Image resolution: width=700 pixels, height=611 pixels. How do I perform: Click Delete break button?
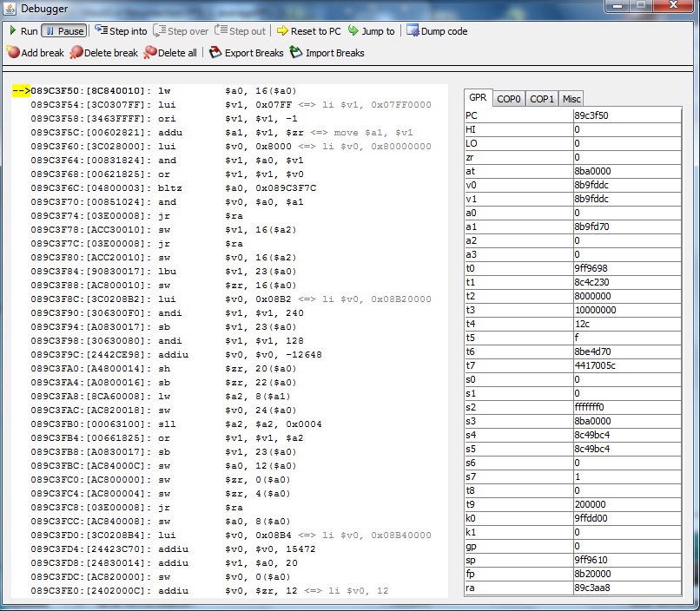(x=103, y=53)
